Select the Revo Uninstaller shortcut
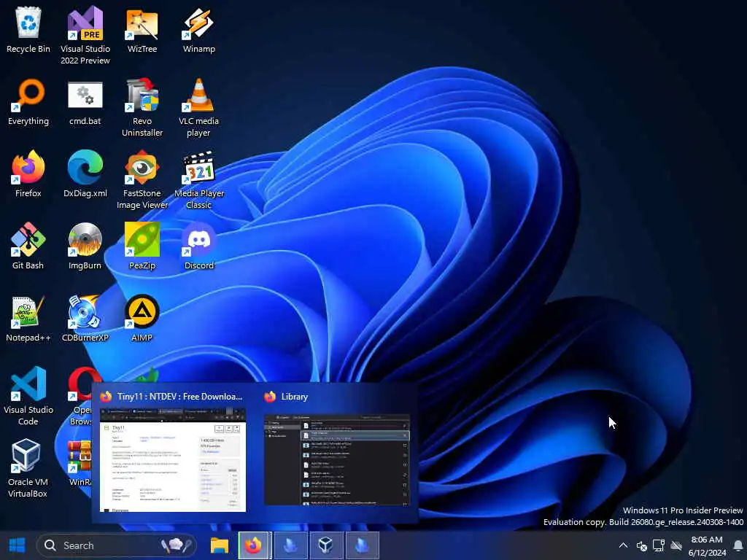 [x=142, y=108]
